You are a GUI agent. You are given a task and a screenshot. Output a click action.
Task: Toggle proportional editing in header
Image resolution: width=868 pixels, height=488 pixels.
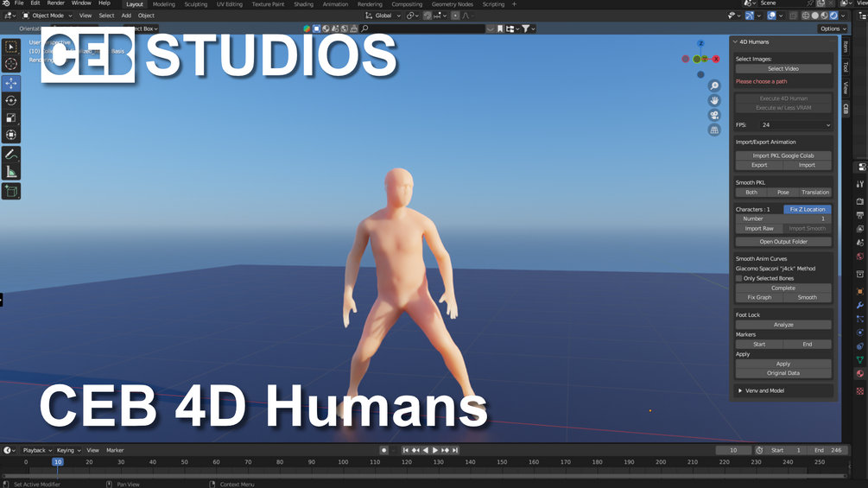[x=455, y=16]
